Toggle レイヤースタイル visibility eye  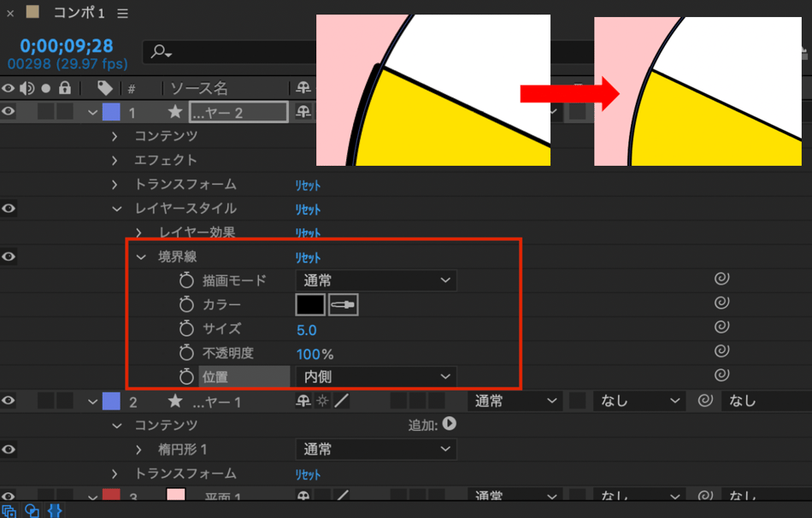click(9, 209)
